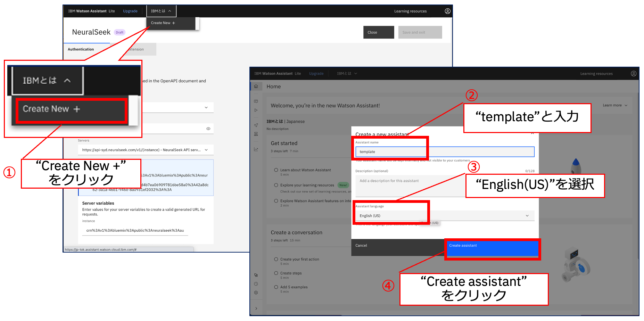Click the Description (optional) text area
The height and width of the screenshot is (321, 644).
pyautogui.click(x=445, y=186)
